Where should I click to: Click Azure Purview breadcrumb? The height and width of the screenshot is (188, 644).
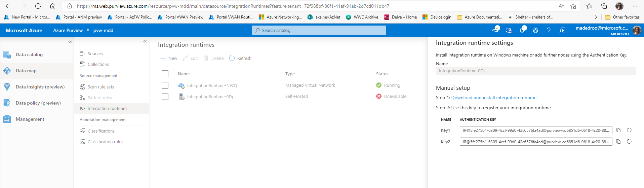pyautogui.click(x=68, y=30)
